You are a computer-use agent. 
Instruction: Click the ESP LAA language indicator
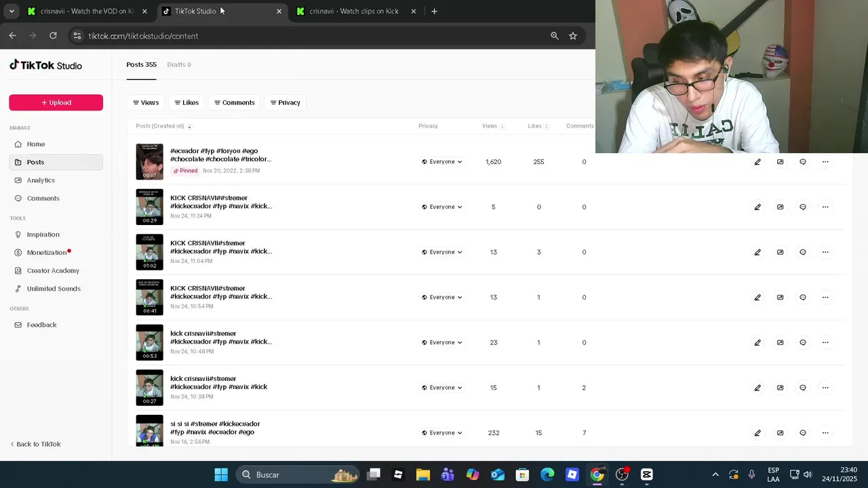tap(773, 474)
